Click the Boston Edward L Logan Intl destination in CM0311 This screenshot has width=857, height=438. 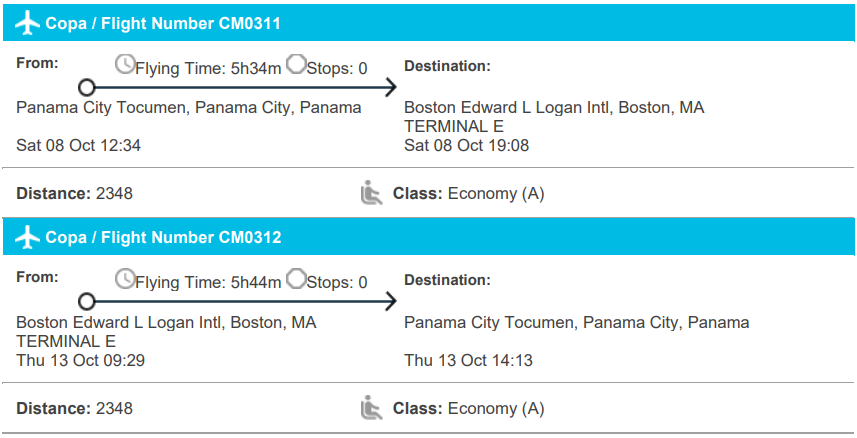[553, 108]
